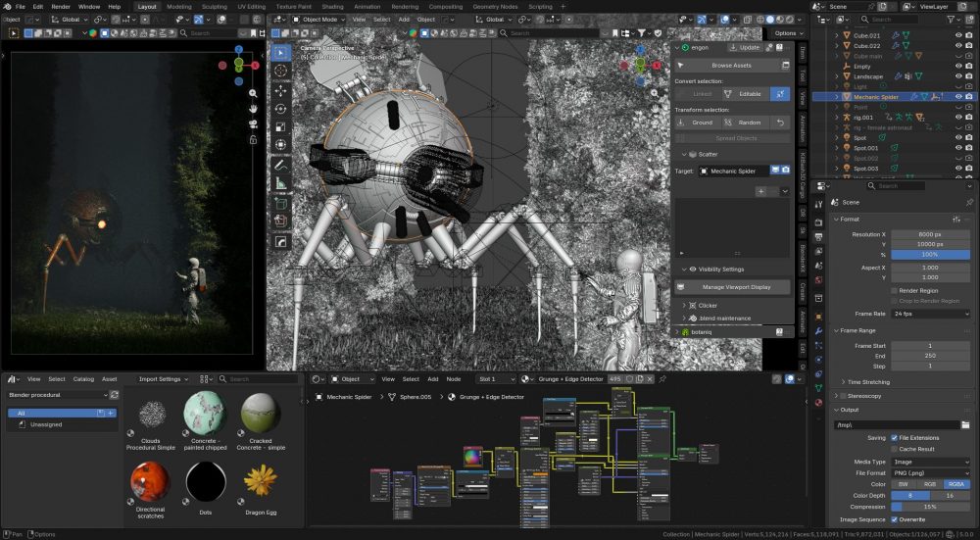
Task: Click the Browse Assets button
Action: click(x=731, y=66)
